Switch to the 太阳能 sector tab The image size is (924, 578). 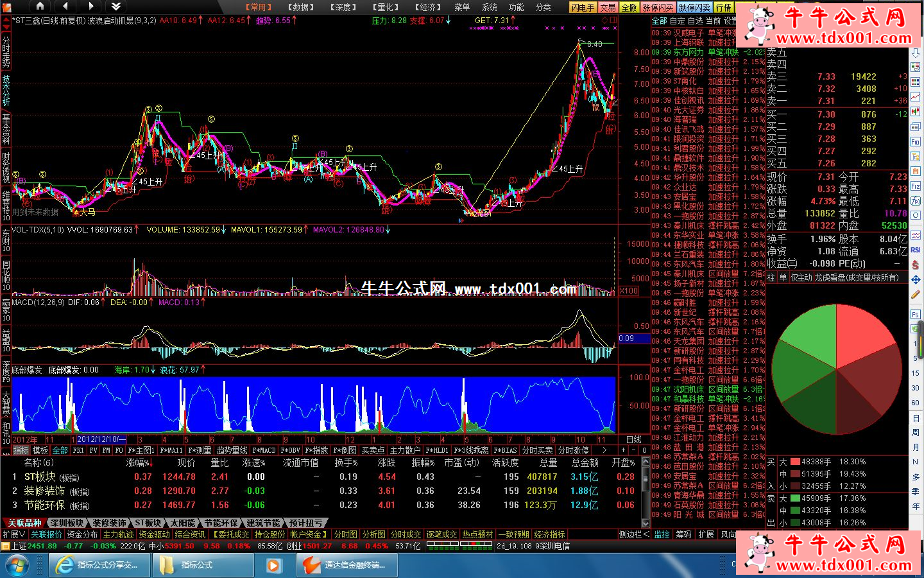point(183,523)
